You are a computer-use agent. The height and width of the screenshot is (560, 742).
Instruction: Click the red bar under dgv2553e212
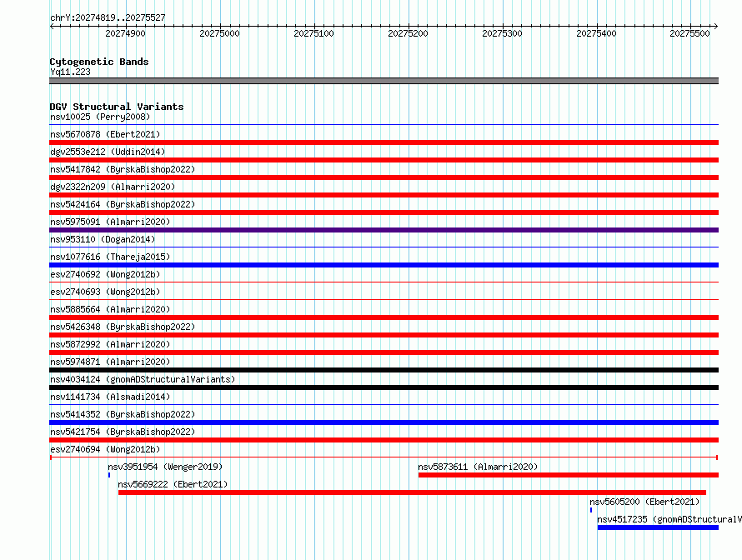tap(384, 160)
